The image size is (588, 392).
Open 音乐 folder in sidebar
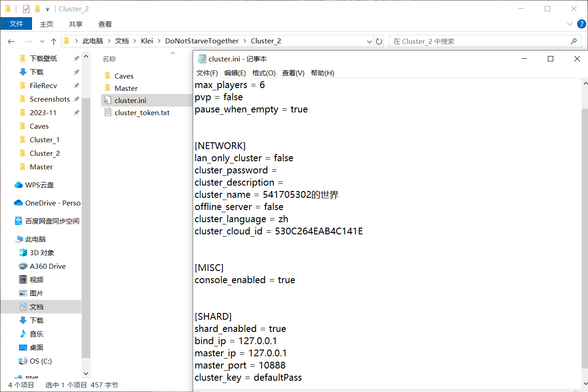(x=37, y=334)
